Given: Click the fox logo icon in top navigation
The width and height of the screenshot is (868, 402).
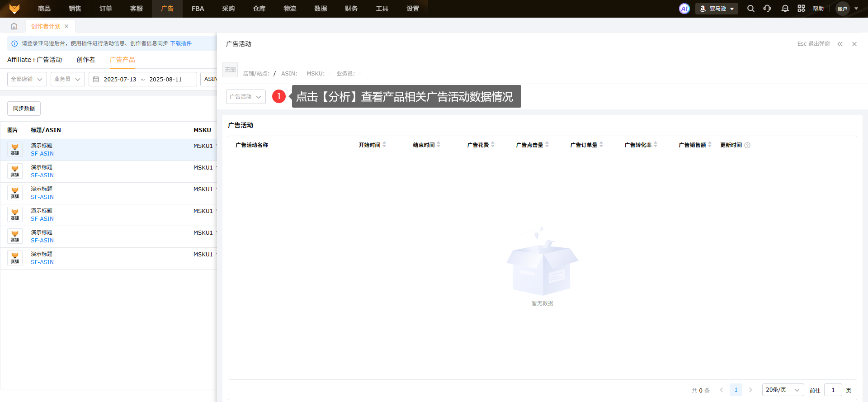Looking at the screenshot, I should click(14, 9).
